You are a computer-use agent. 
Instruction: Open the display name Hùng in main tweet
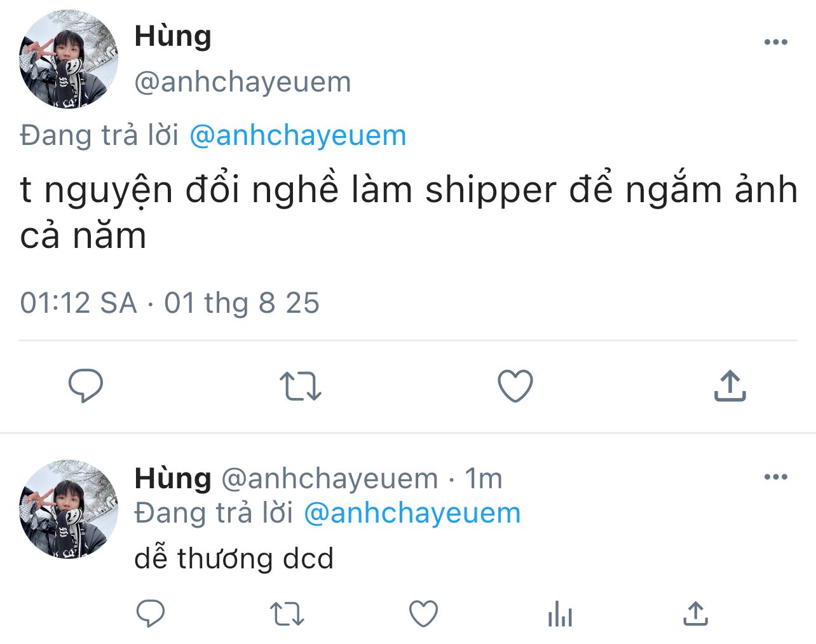click(173, 36)
